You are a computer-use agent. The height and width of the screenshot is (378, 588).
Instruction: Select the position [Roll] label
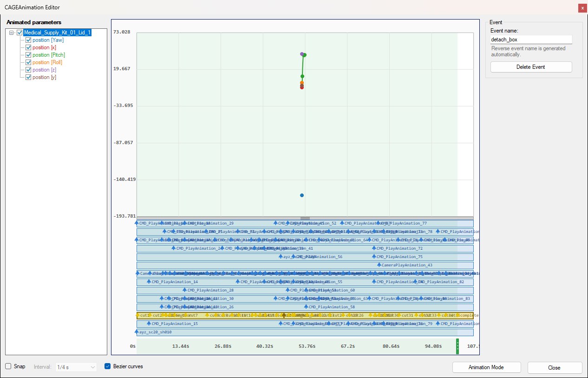tap(47, 62)
